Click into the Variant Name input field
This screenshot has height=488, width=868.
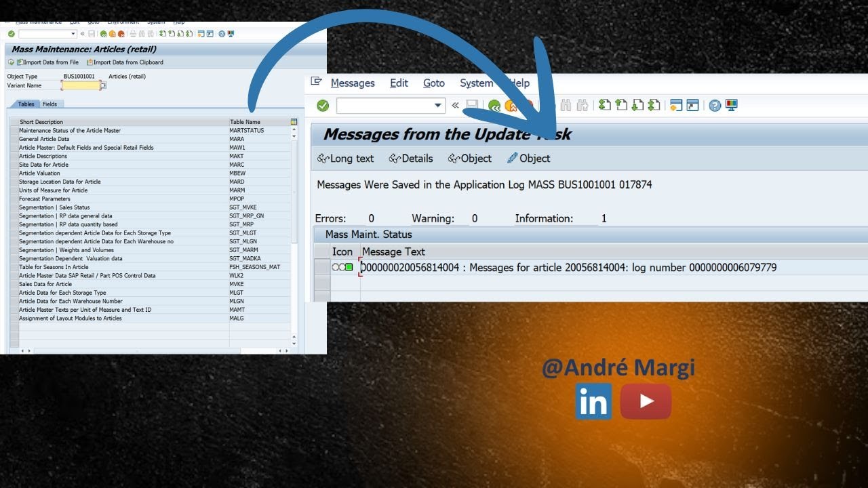pos(81,85)
